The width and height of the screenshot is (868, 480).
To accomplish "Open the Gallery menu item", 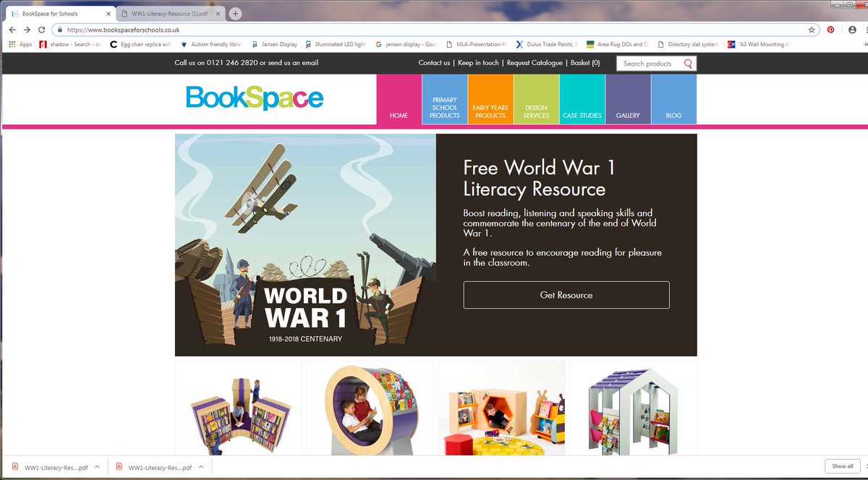I will [628, 99].
